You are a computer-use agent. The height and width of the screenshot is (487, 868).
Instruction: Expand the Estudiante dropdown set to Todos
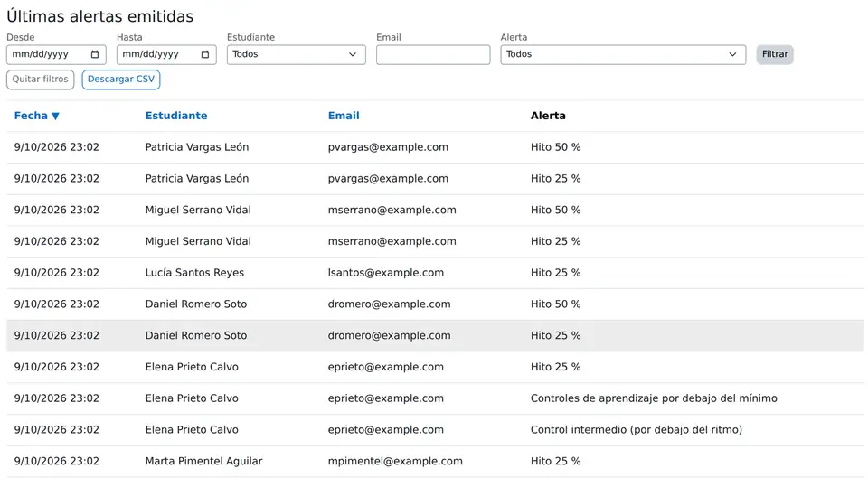[x=297, y=54]
